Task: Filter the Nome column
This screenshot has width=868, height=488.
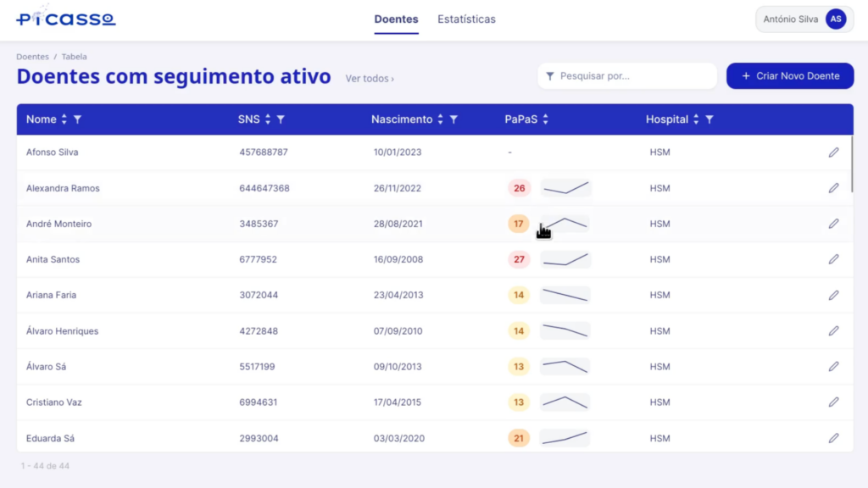Action: pos(78,119)
